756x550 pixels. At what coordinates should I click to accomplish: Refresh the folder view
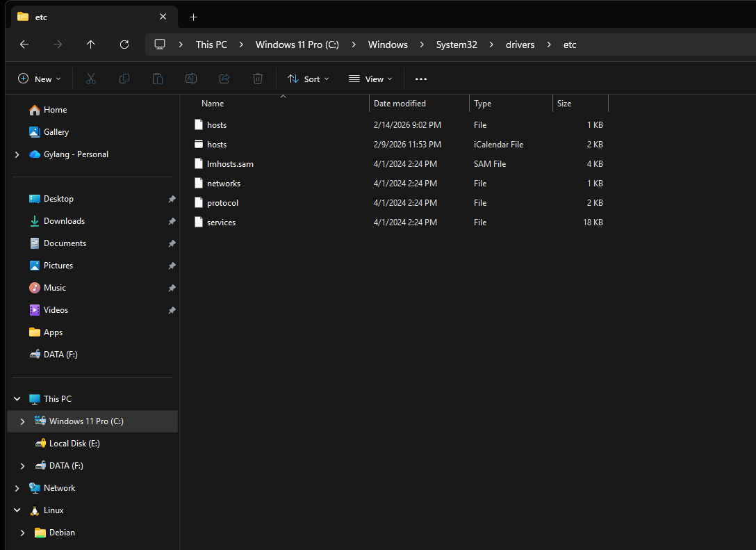(124, 45)
